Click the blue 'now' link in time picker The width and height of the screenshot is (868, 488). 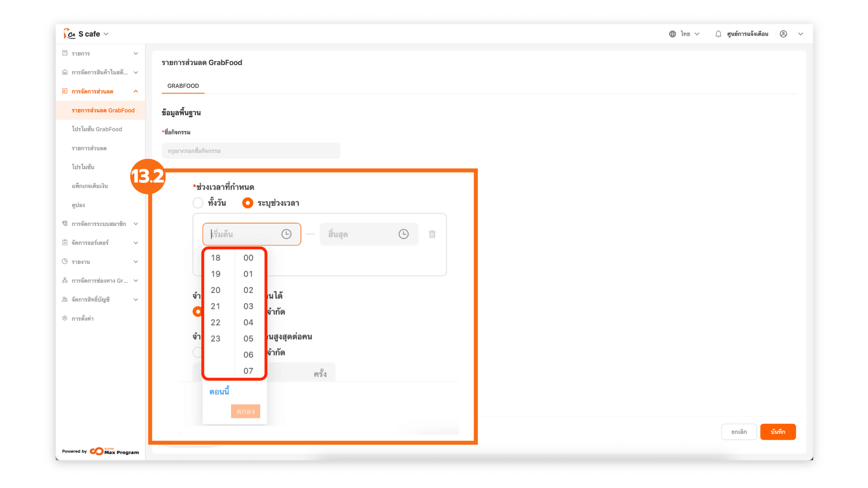click(219, 392)
